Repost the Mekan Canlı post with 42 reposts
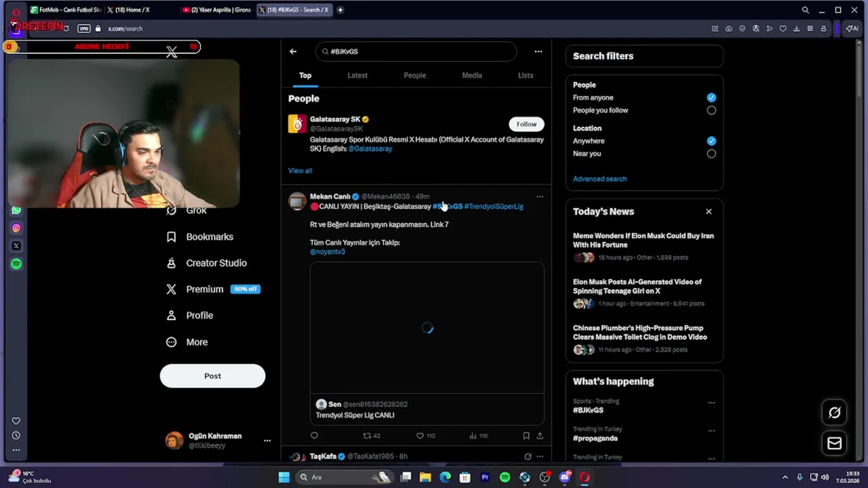 pyautogui.click(x=372, y=436)
